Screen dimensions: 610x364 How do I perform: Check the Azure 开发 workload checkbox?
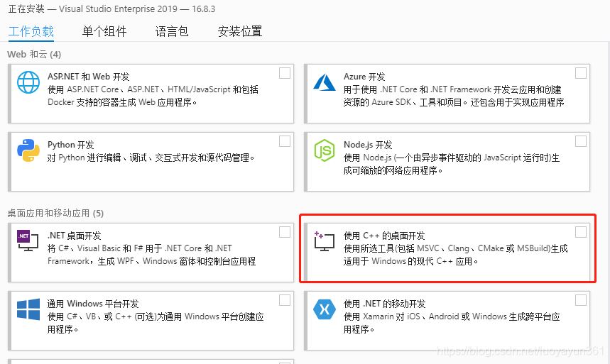pos(581,73)
